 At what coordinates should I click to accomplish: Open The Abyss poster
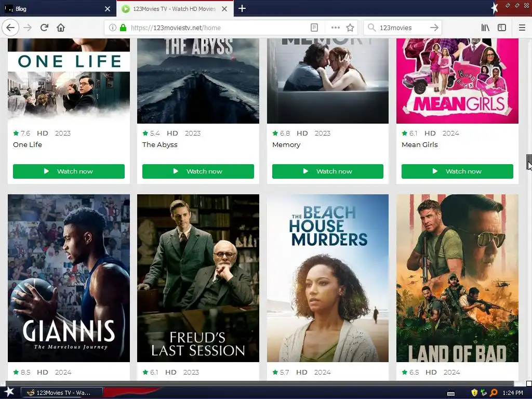coord(198,81)
